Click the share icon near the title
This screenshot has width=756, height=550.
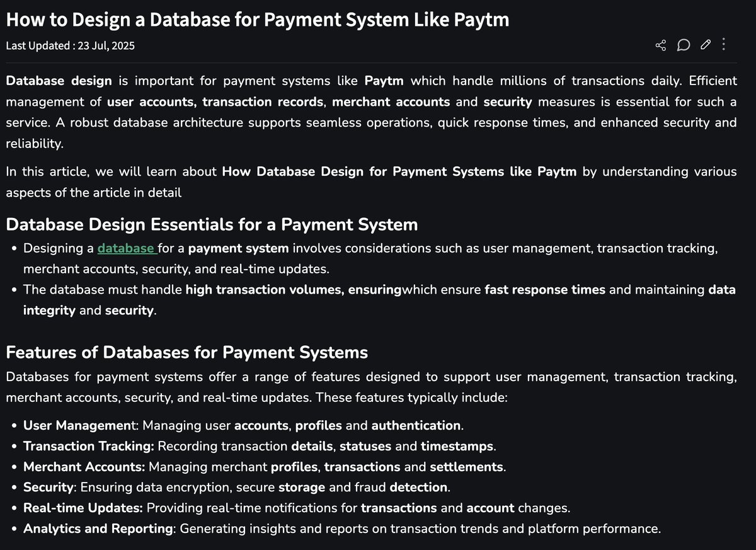[661, 45]
